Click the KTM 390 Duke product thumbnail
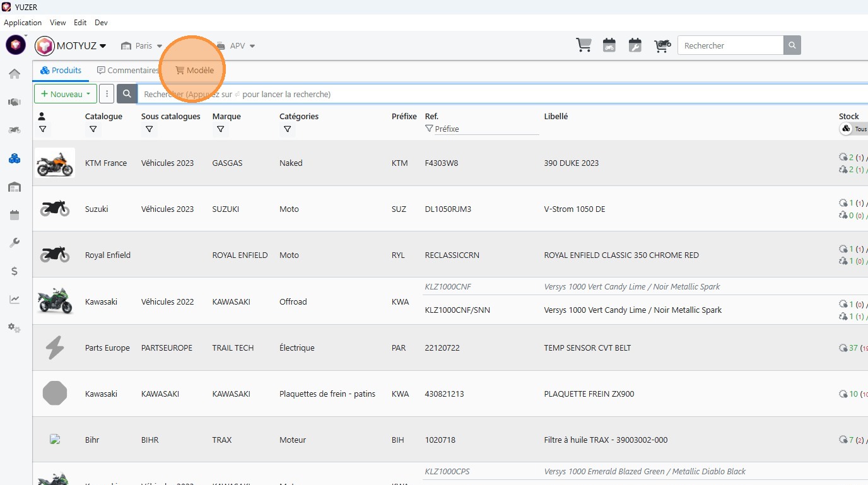868x485 pixels. coord(55,163)
